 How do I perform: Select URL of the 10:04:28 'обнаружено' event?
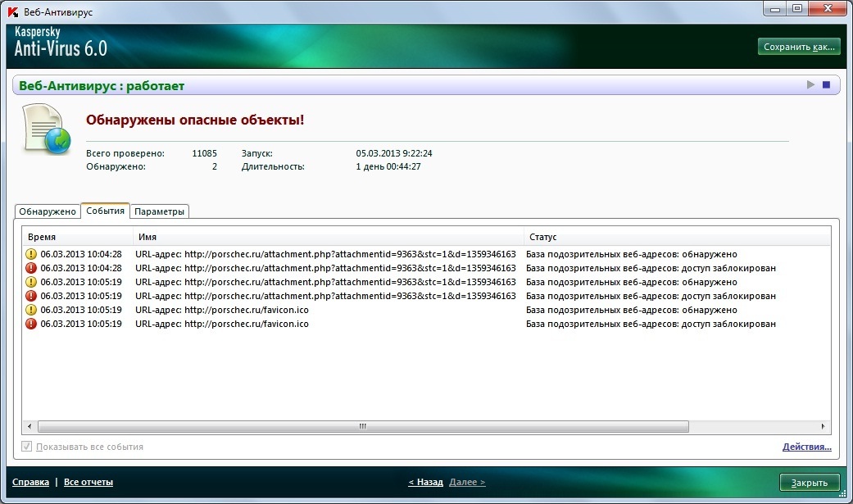tap(325, 254)
